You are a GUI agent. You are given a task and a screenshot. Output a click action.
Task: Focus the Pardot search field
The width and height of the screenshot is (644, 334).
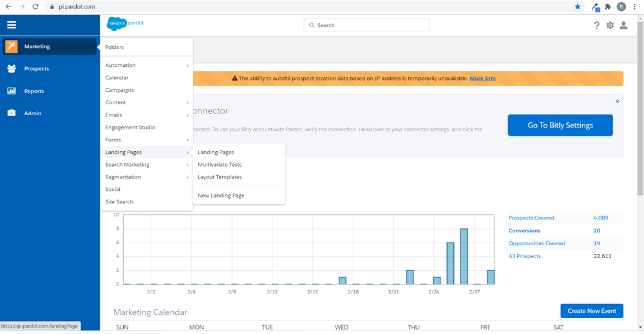pos(366,26)
